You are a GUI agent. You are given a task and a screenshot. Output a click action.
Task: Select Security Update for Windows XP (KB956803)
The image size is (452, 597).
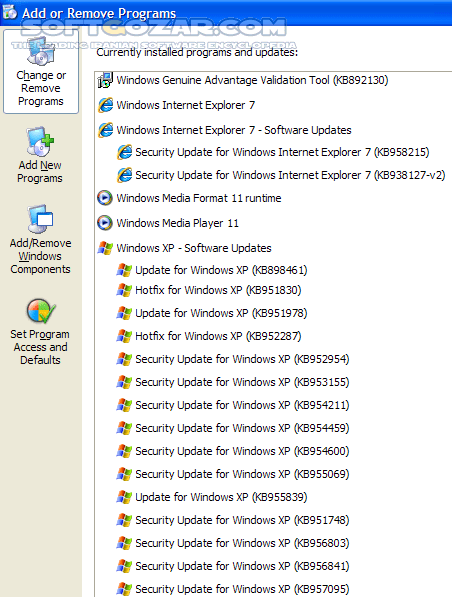[242, 543]
